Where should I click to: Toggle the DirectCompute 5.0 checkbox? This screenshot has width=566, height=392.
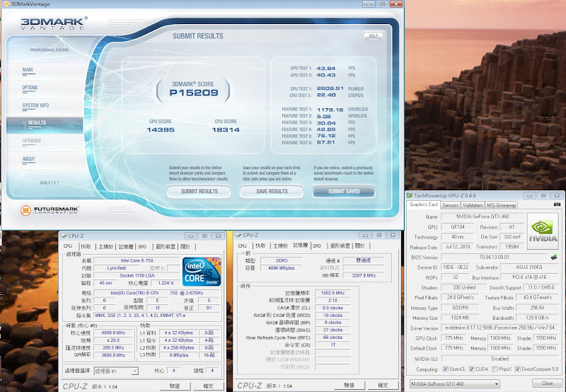coord(518,369)
